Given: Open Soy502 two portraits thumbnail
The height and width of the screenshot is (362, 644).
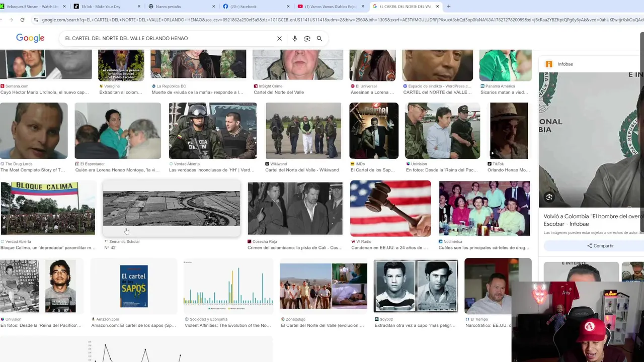Looking at the screenshot, I should point(416,286).
